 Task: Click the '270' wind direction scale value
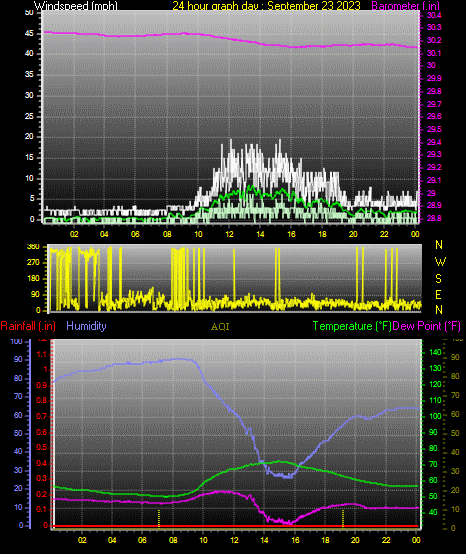pos(33,263)
